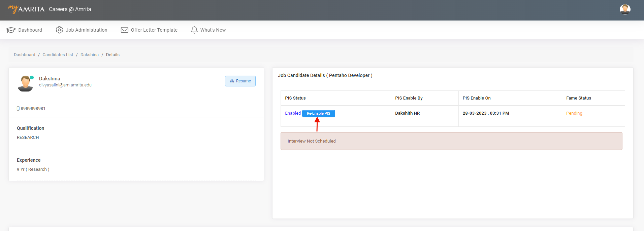Go to Candidates List breadcrumb

[58, 55]
